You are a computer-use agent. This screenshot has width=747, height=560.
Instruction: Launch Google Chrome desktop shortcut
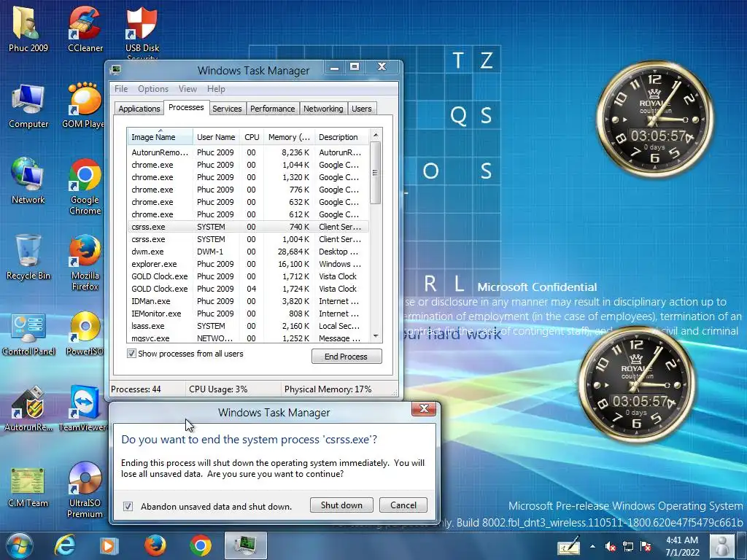pyautogui.click(x=85, y=187)
